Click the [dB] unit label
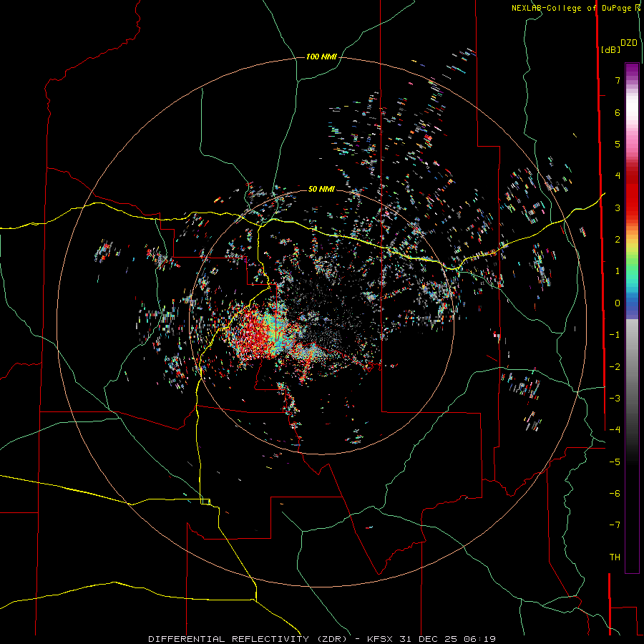The width and height of the screenshot is (644, 644). [x=610, y=50]
